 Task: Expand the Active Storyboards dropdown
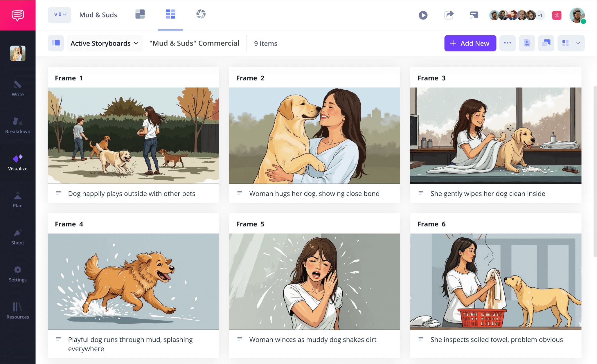(105, 43)
